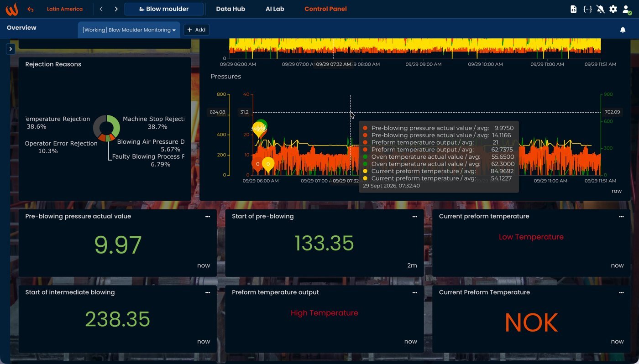The image size is (639, 364).
Task: Go to next asset with right chevron
Action: pyautogui.click(x=116, y=9)
